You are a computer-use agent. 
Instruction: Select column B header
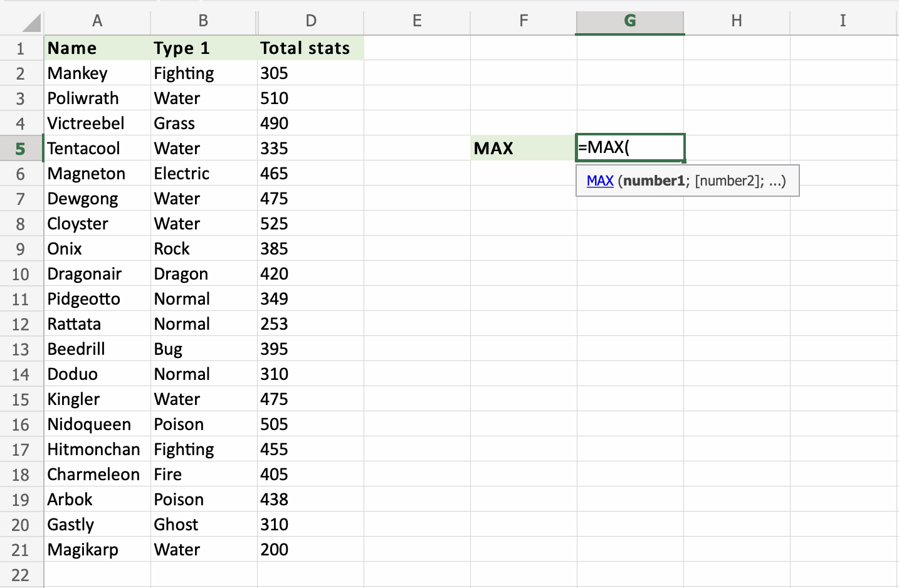point(203,21)
